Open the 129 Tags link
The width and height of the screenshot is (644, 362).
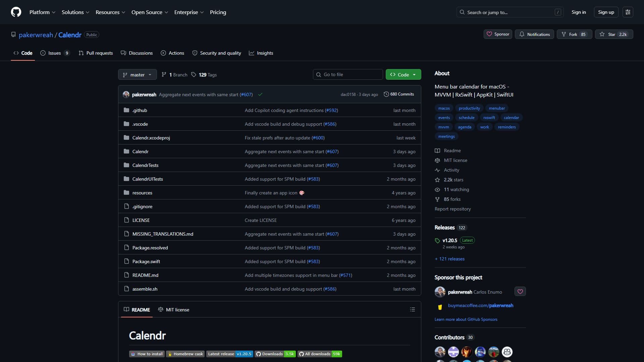click(204, 75)
